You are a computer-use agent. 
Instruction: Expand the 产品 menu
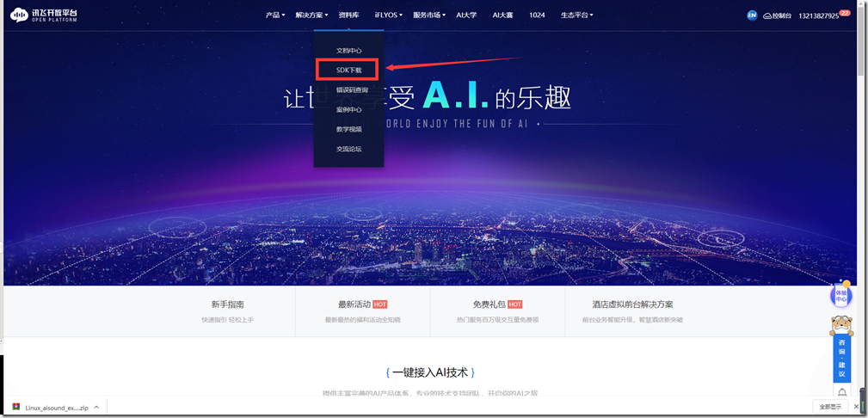pyautogui.click(x=275, y=15)
